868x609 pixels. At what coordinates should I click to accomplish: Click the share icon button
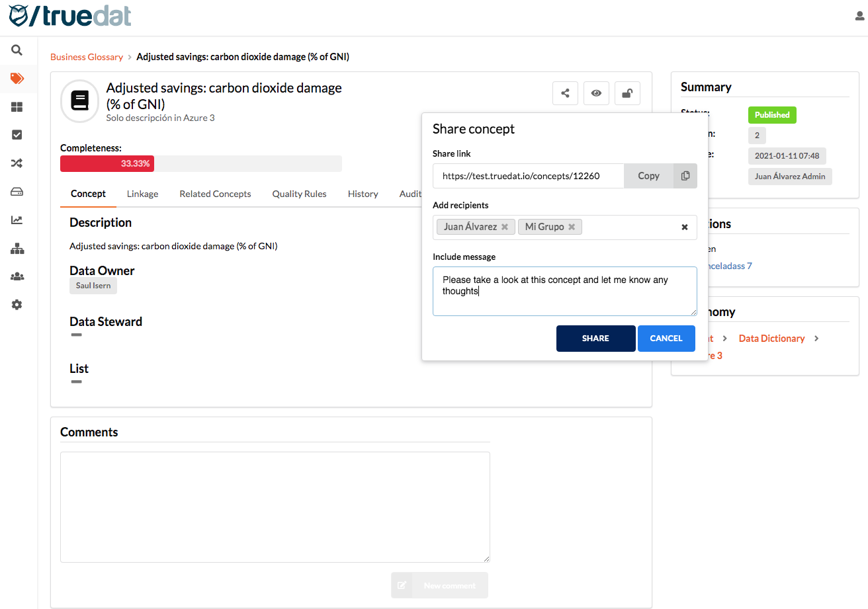click(x=565, y=94)
